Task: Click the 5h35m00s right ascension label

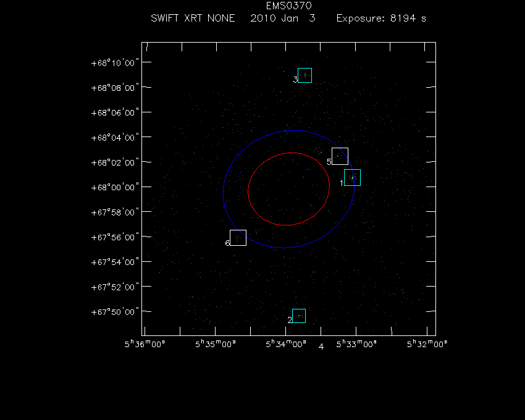Action: tap(216, 344)
